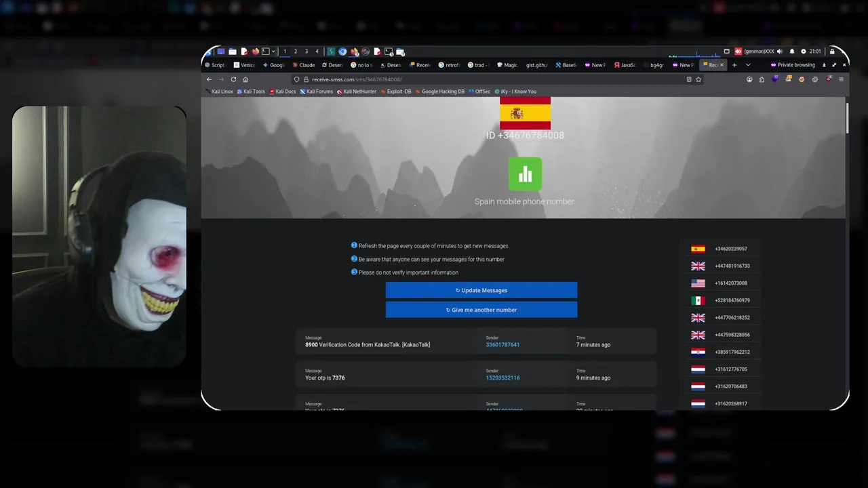Click the address bar URL
The width and height of the screenshot is (868, 488).
(357, 79)
